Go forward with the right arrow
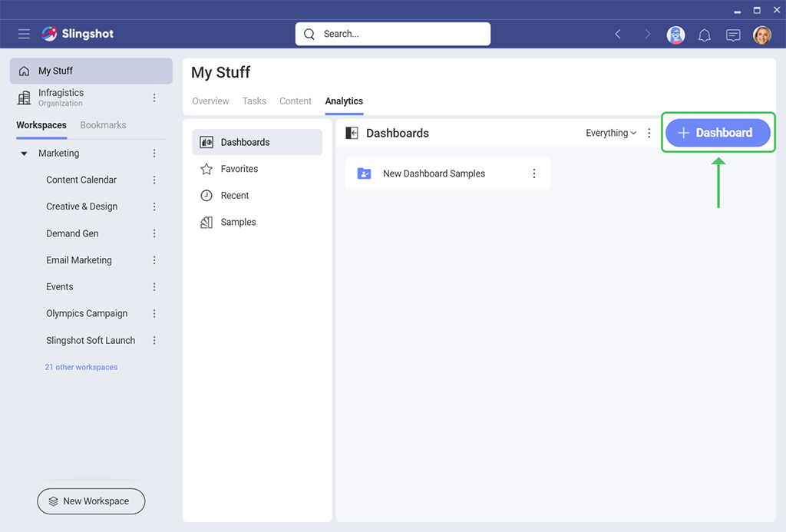Screen dimensions: 786x532 pyautogui.click(x=648, y=34)
